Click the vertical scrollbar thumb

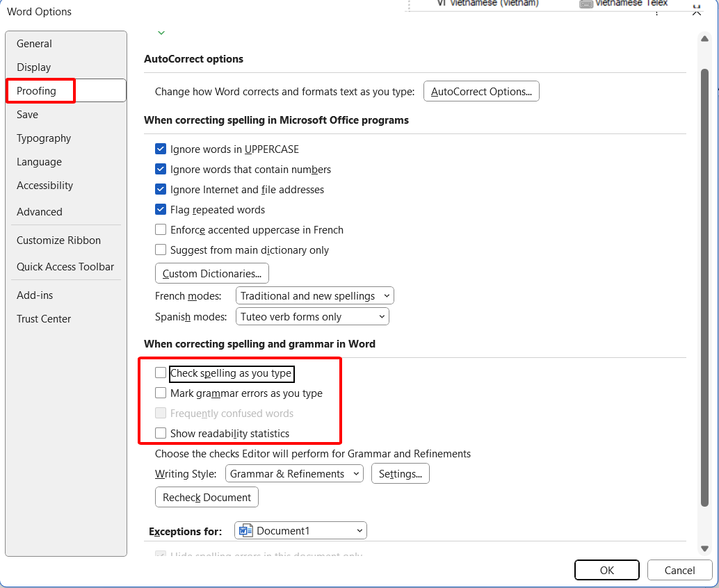(x=705, y=288)
